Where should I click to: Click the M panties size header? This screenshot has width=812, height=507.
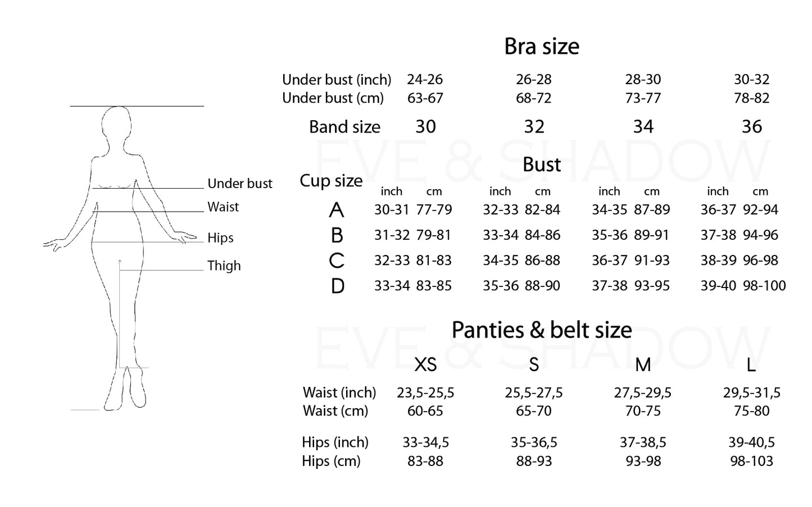pyautogui.click(x=643, y=365)
